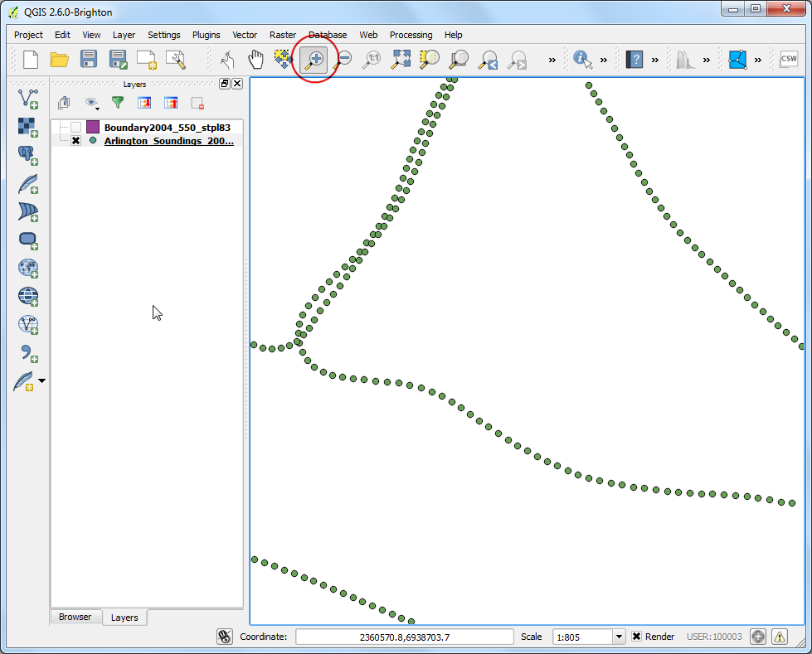Viewport: 812px width, 654px height.
Task: Click the Expand All layers icon
Action: pos(144,103)
